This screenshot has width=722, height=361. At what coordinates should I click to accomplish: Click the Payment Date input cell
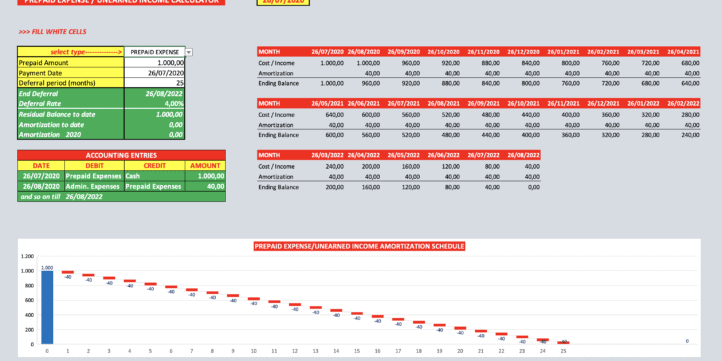(154, 73)
